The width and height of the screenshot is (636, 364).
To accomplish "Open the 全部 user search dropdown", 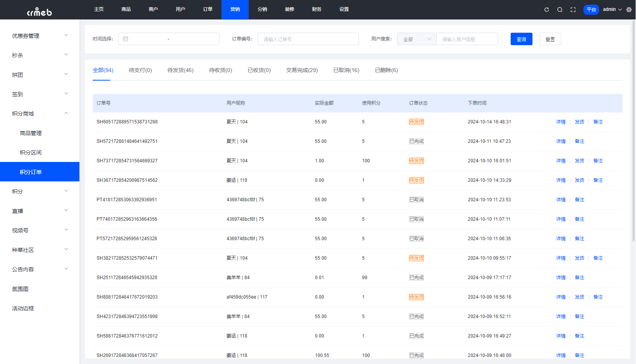I will point(416,39).
